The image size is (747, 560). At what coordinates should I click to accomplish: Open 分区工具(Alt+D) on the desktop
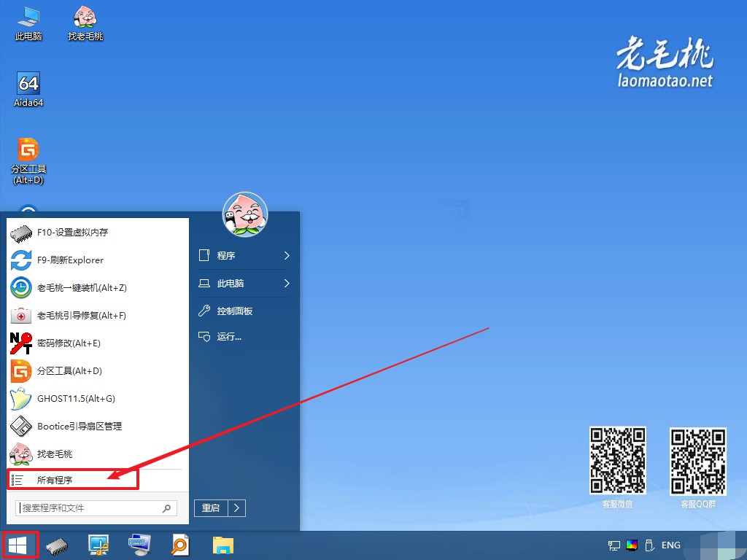(28, 161)
